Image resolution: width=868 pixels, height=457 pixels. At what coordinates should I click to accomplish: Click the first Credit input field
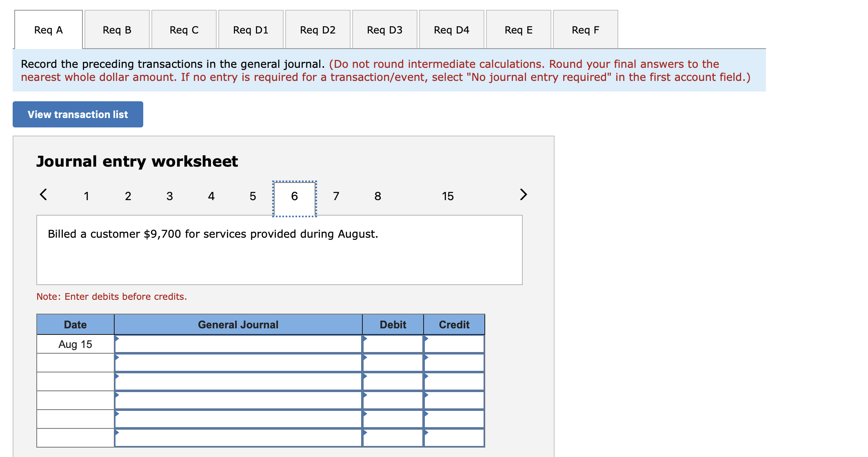click(x=454, y=343)
